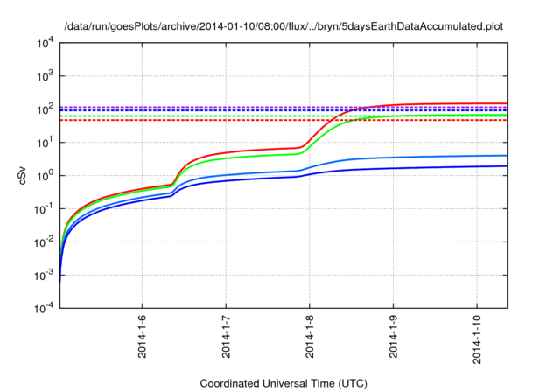Click the 10^4 y-axis tick label

pos(44,43)
